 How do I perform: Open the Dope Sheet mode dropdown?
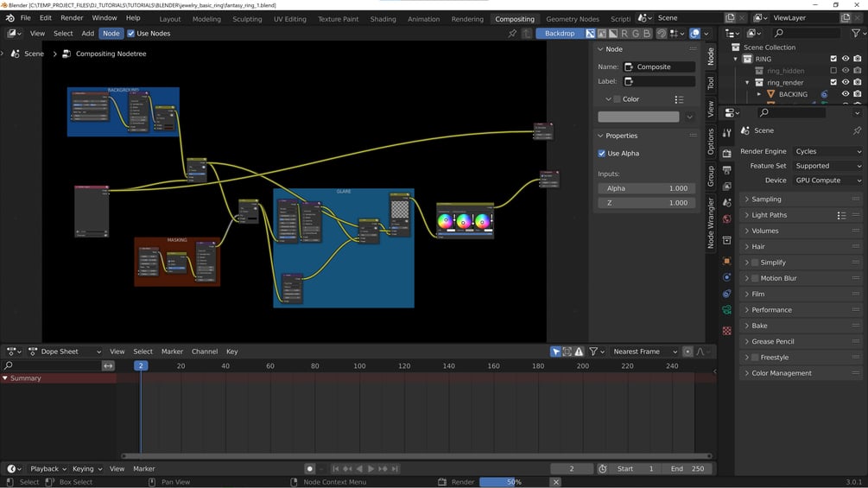[x=66, y=352]
